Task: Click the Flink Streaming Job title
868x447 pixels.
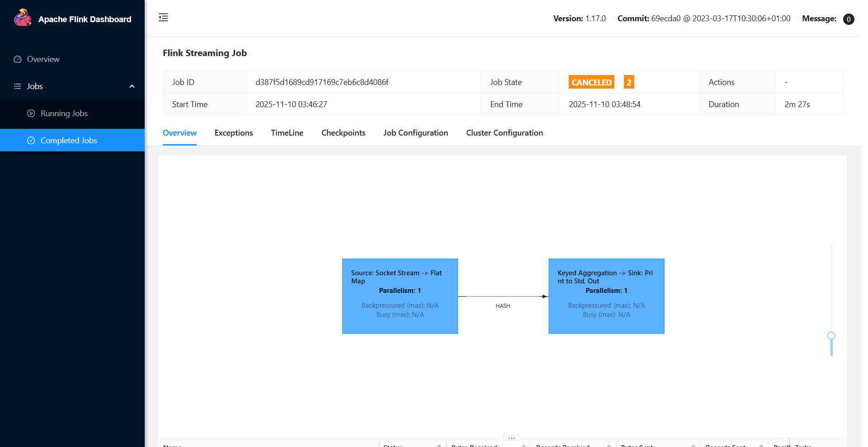Action: point(205,53)
